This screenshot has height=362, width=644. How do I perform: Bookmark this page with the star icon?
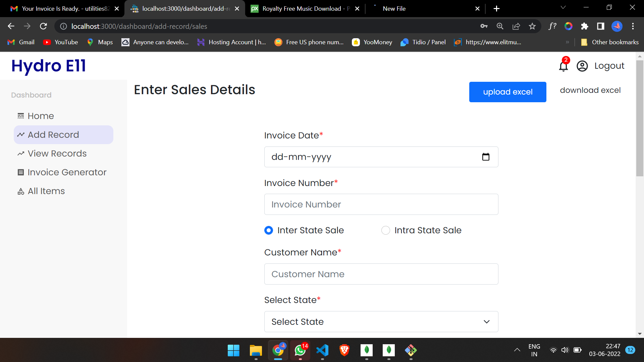coord(532,26)
